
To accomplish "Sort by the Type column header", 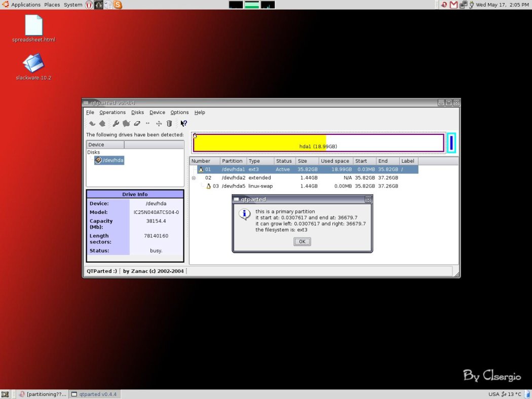I will [x=260, y=161].
